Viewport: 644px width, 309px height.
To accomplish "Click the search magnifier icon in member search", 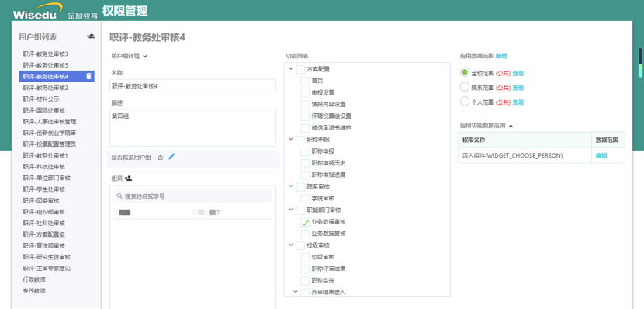I will pyautogui.click(x=119, y=196).
